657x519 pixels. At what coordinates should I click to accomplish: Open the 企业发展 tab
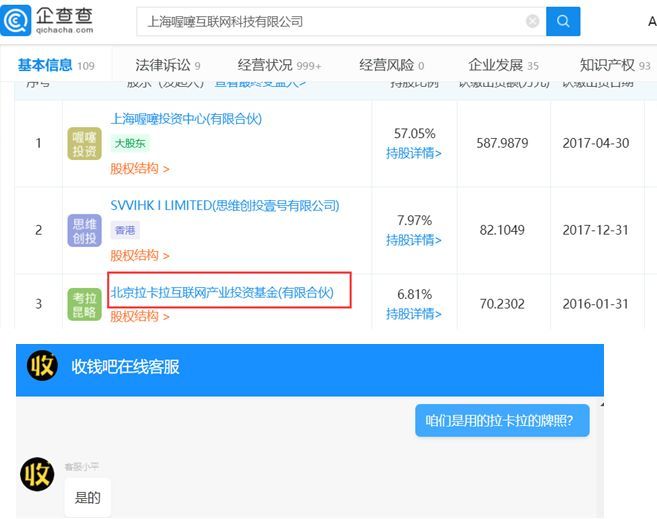503,65
